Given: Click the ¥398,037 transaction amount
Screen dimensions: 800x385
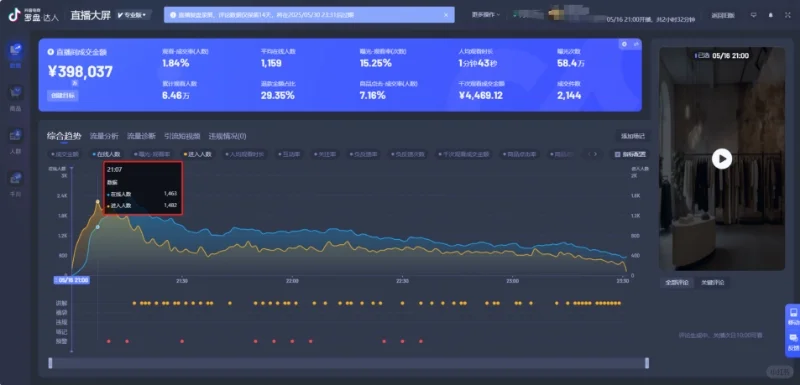Looking at the screenshot, I should (80, 72).
